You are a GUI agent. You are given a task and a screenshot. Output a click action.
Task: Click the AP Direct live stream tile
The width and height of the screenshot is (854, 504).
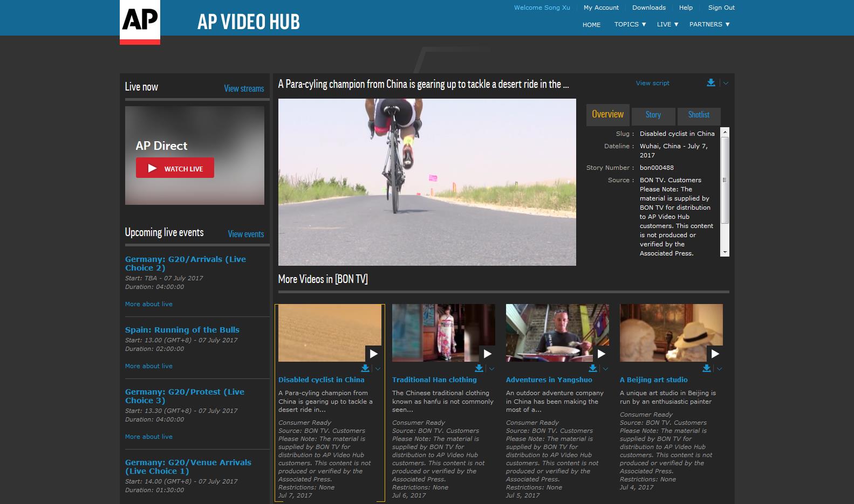tap(195, 155)
